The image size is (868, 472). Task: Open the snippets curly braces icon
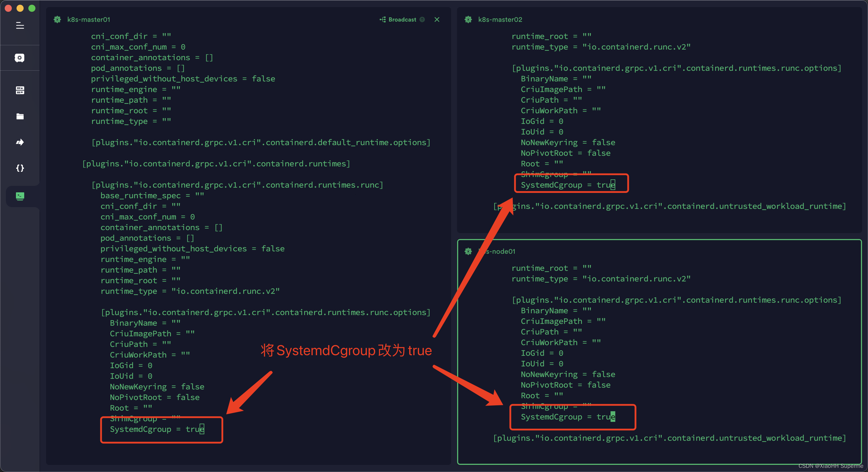tap(20, 168)
